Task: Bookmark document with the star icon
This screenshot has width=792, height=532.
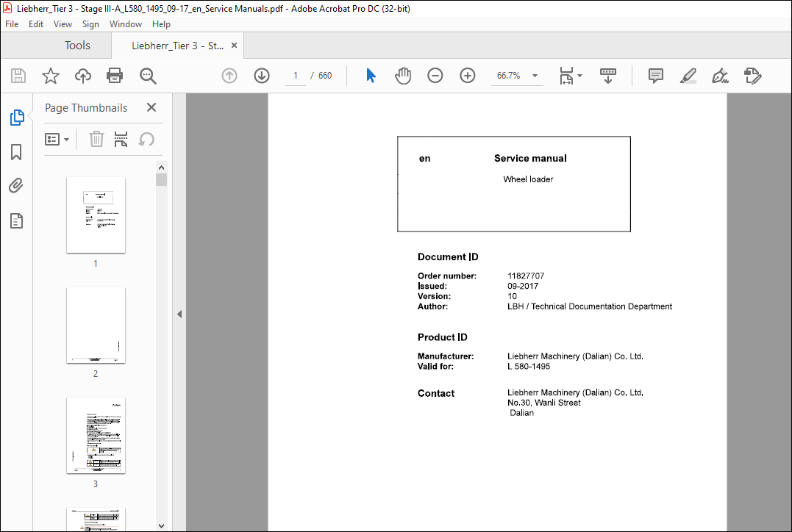Action: [x=51, y=76]
